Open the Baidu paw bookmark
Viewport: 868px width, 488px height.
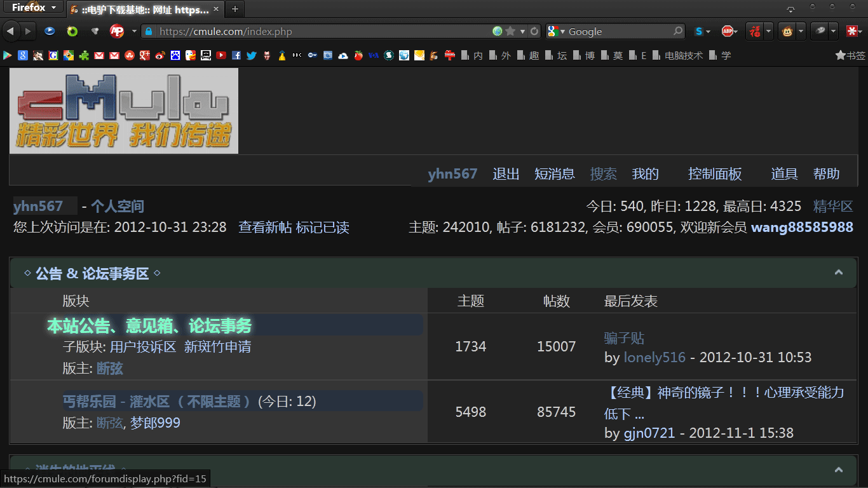tap(175, 55)
